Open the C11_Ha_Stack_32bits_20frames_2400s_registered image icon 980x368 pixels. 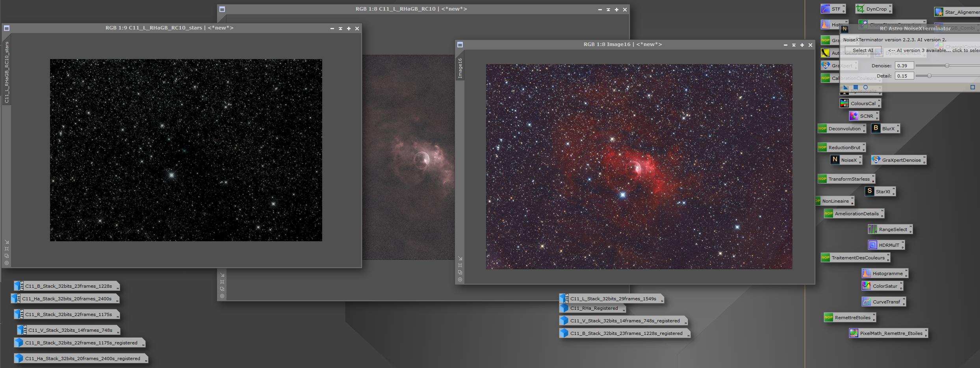click(x=80, y=359)
